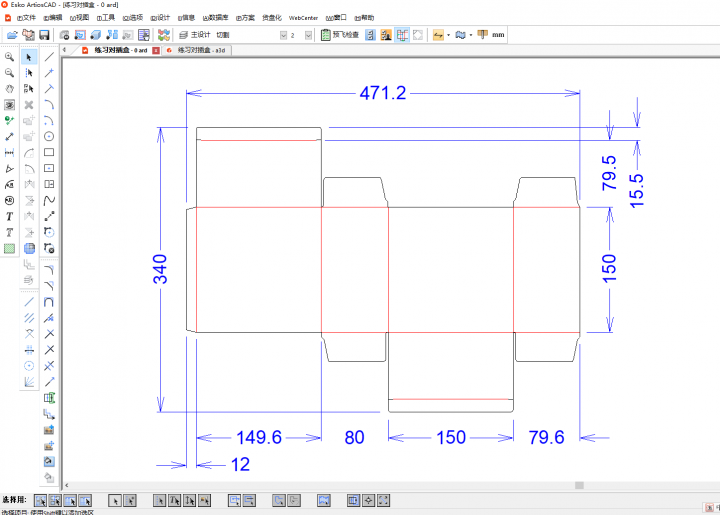Screen dimensions: 720x515
Task: Select the arrow pointer selection tool
Action: click(29, 57)
